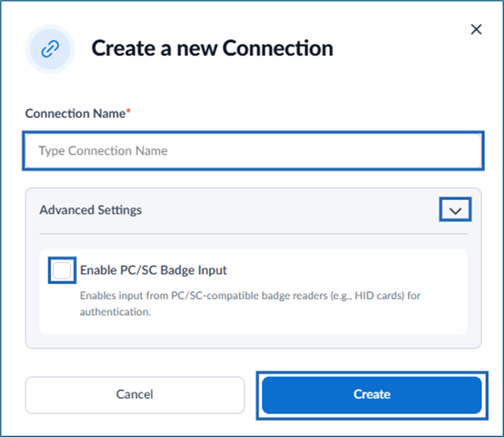The image size is (504, 437).
Task: Click the badge readers description text
Action: coord(250,303)
